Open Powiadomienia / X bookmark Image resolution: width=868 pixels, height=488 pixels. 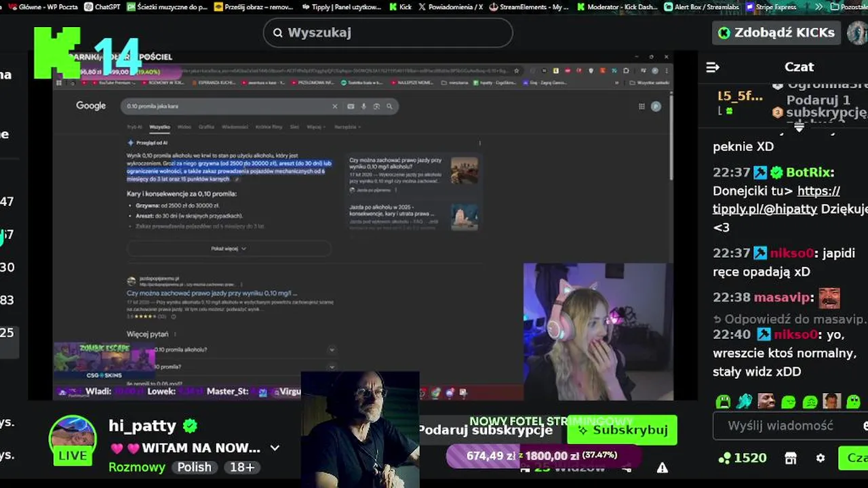point(450,7)
